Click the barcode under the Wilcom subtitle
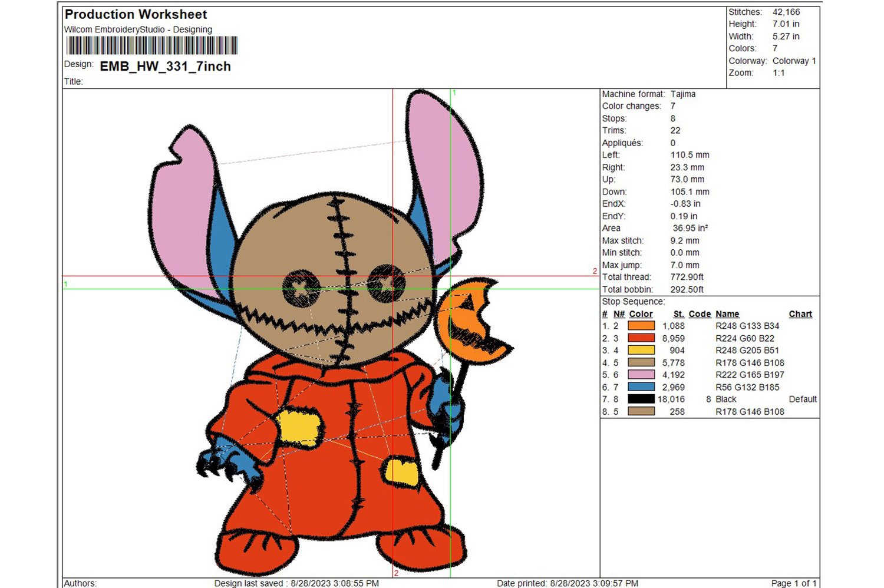The image size is (884, 588). (x=152, y=46)
